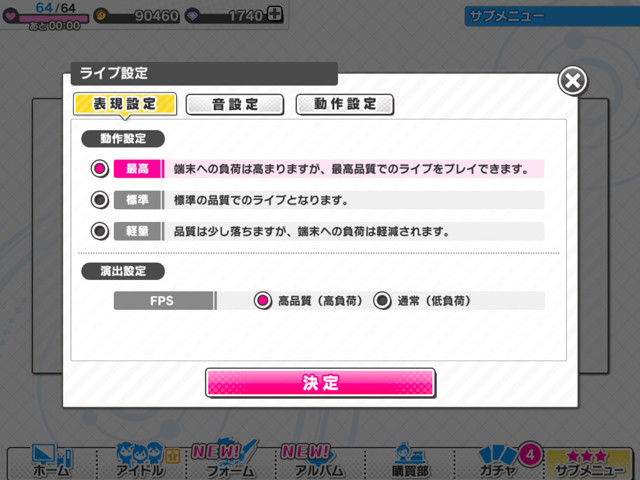Click the 90460 coin counter

[x=137, y=16]
